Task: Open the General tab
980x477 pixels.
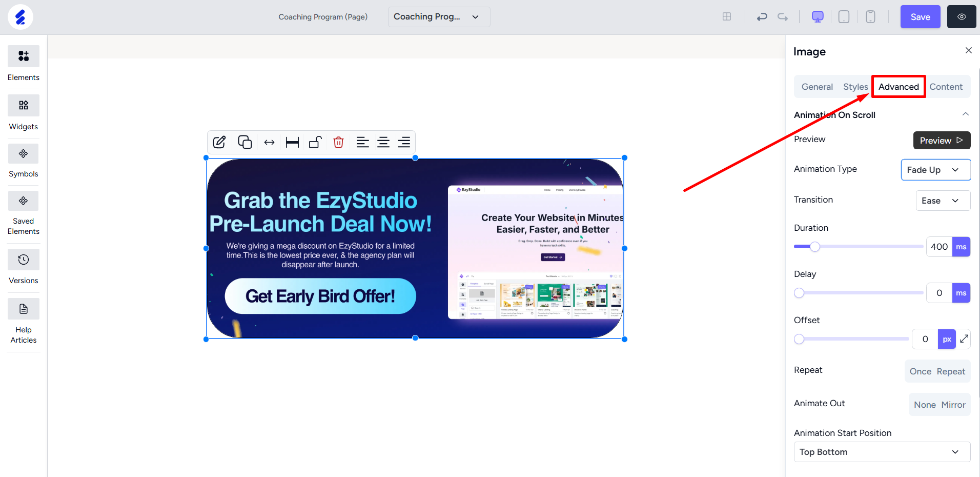Action: tap(817, 87)
